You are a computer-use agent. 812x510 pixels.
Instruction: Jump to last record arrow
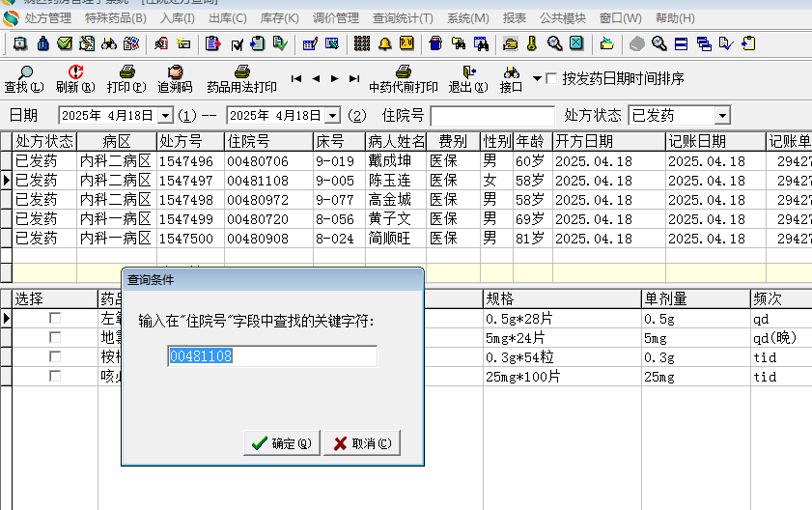(x=354, y=79)
